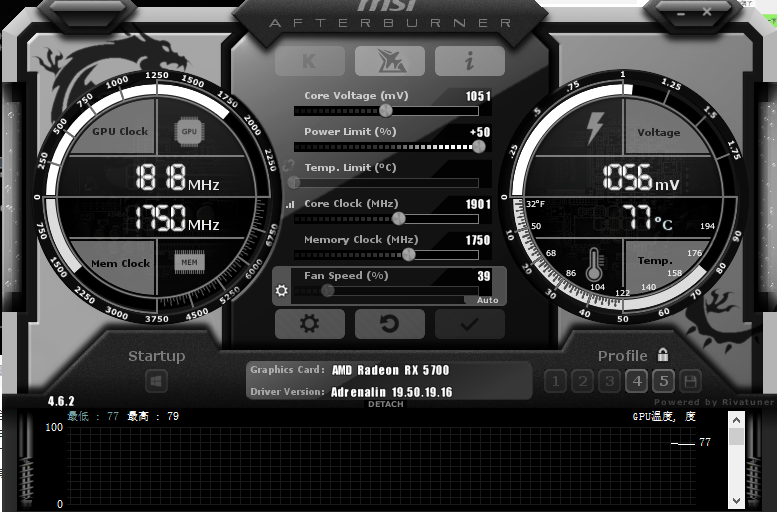
Task: Click the Memory Clock value 1750
Action: pos(478,240)
